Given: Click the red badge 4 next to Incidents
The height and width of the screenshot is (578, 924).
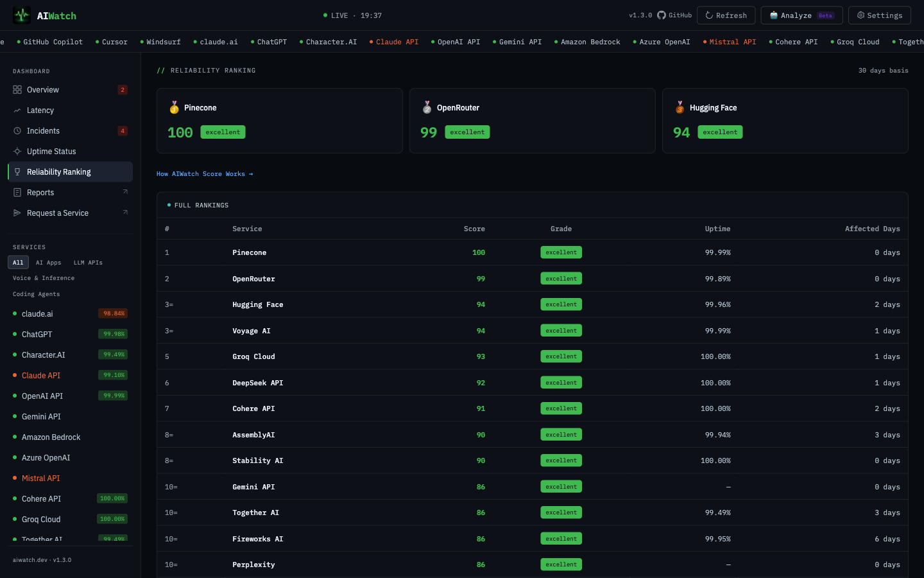Looking at the screenshot, I should coord(123,131).
